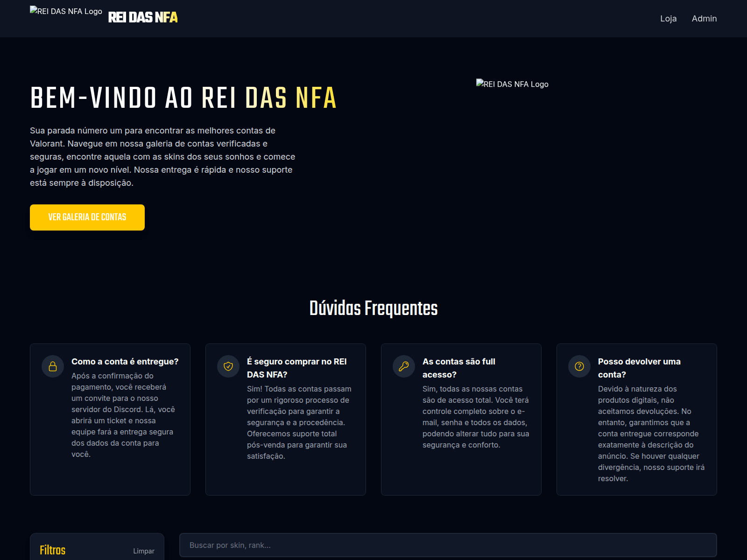Click the 'Filtros' panel heading
The width and height of the screenshot is (747, 560).
point(52,550)
